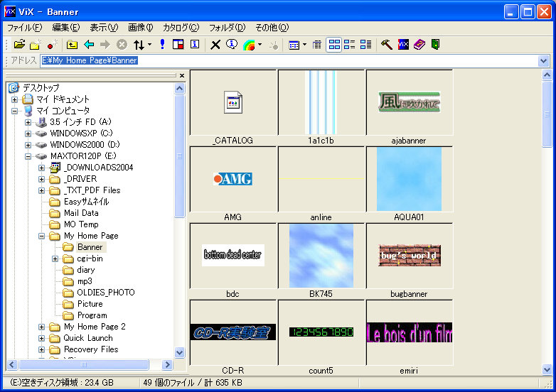Click the green exit door icon
556x392 pixels.
tap(435, 45)
